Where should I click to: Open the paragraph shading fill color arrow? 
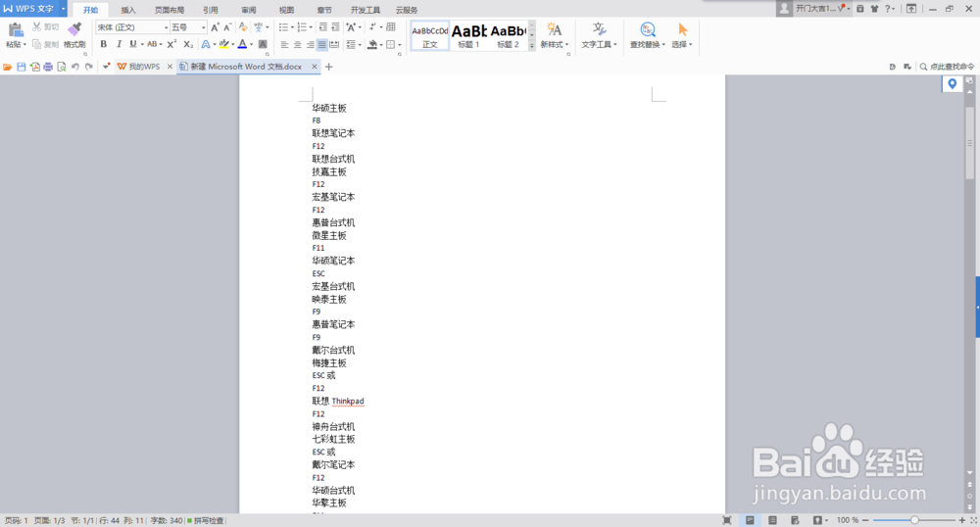[x=380, y=44]
